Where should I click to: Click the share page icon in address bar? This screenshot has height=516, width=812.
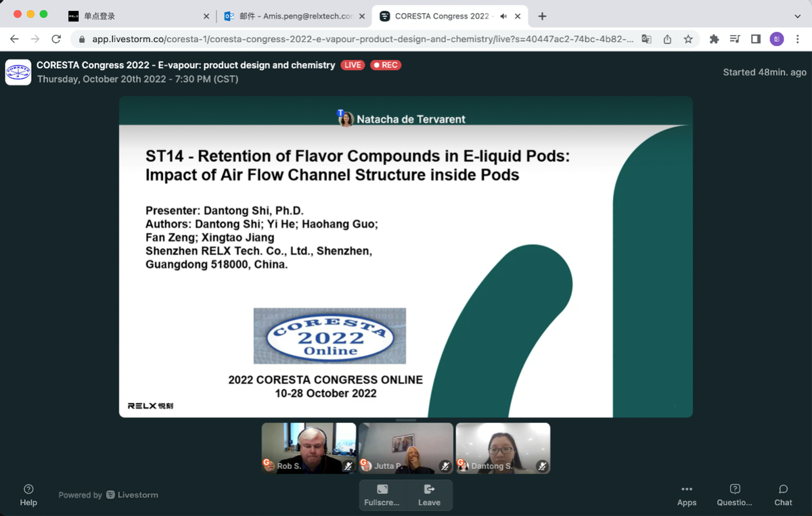[x=667, y=39]
